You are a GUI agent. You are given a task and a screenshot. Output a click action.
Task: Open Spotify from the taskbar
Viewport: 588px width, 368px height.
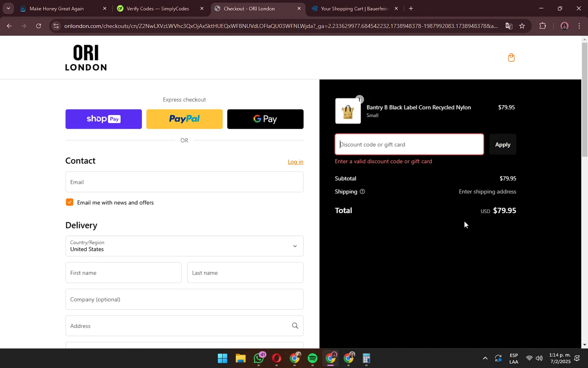click(312, 358)
